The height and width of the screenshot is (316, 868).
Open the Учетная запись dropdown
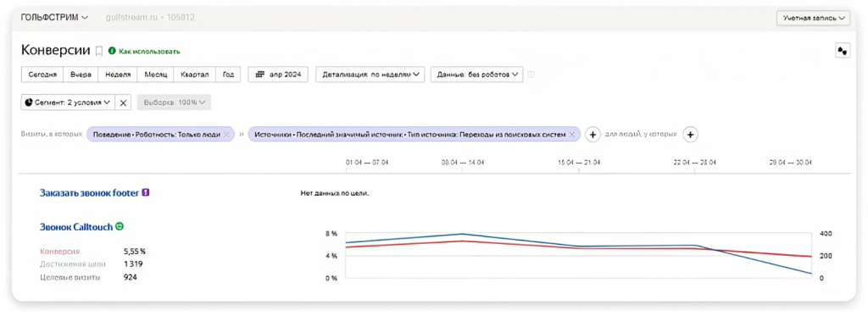click(x=813, y=19)
